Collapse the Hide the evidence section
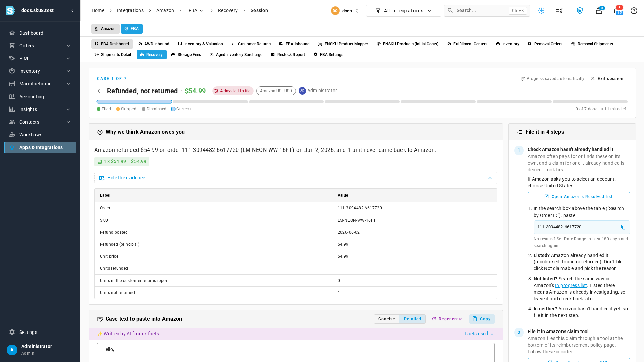This screenshot has height=362, width=644. coord(296,178)
